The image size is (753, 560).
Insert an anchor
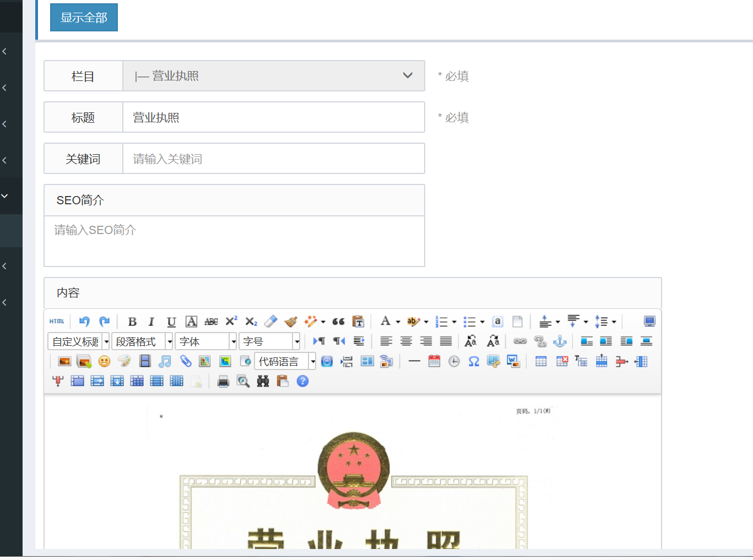pyautogui.click(x=560, y=341)
